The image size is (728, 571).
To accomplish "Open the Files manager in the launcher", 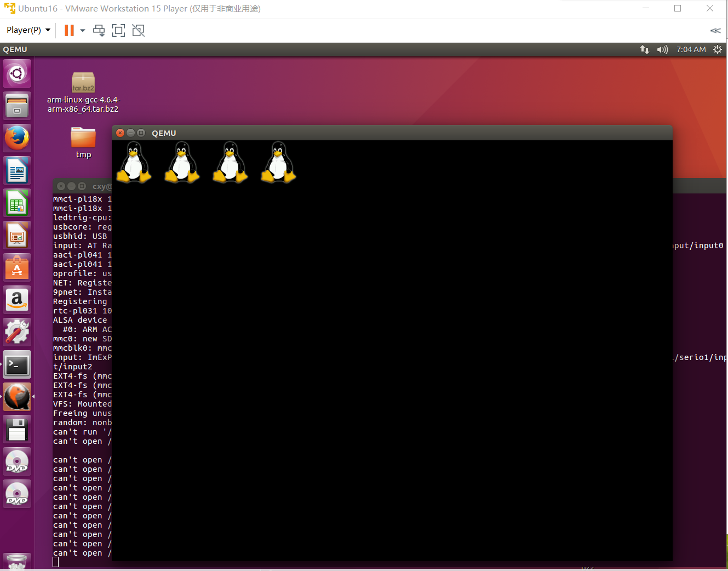I will [17, 106].
